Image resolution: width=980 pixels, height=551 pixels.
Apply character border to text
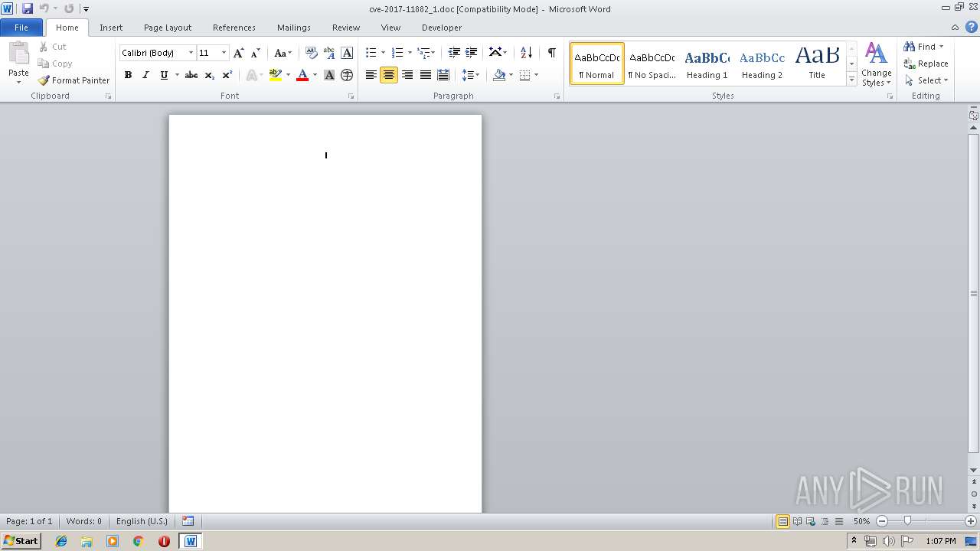[x=347, y=53]
